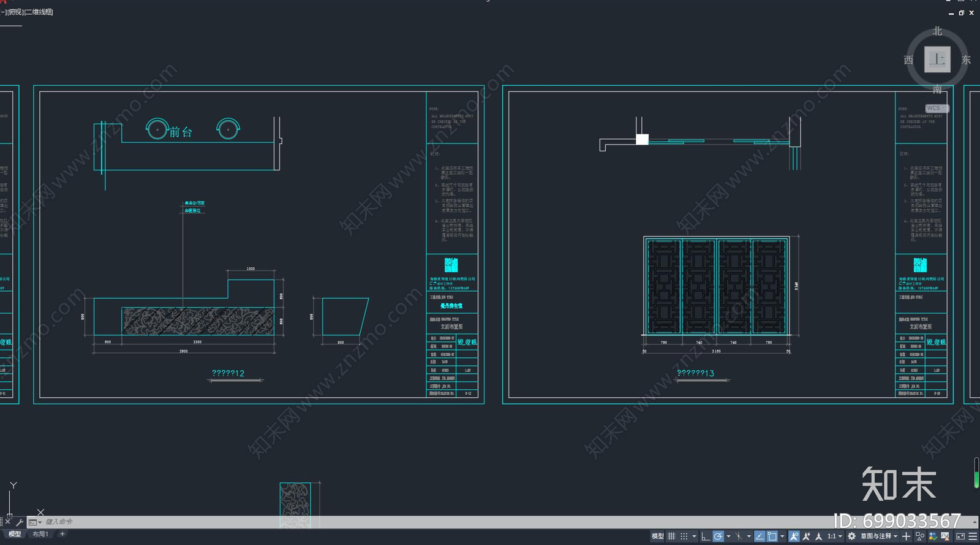Screen dimensions: 980x545
Task: Switch to the 模型 layout tab
Action: [x=15, y=535]
